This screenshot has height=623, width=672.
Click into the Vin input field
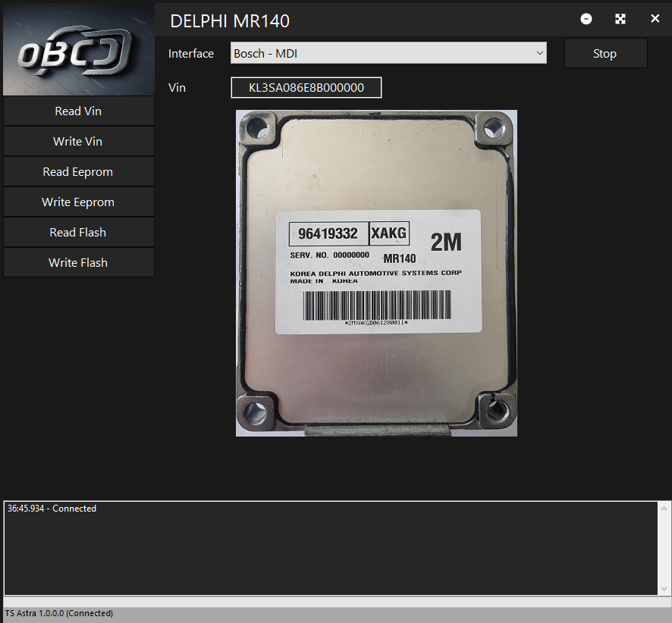coord(306,88)
